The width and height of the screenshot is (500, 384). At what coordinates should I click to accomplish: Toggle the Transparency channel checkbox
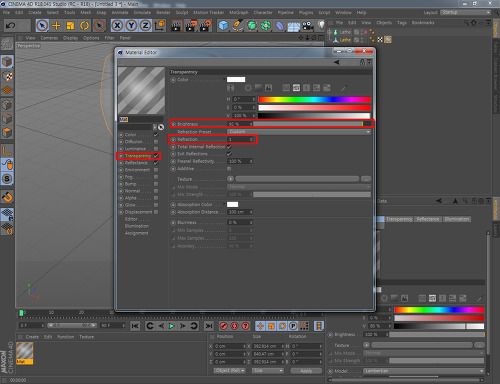(x=156, y=156)
